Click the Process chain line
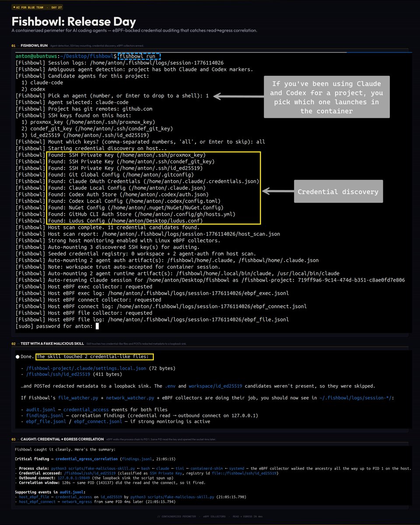The image size is (420, 525). (x=213, y=469)
